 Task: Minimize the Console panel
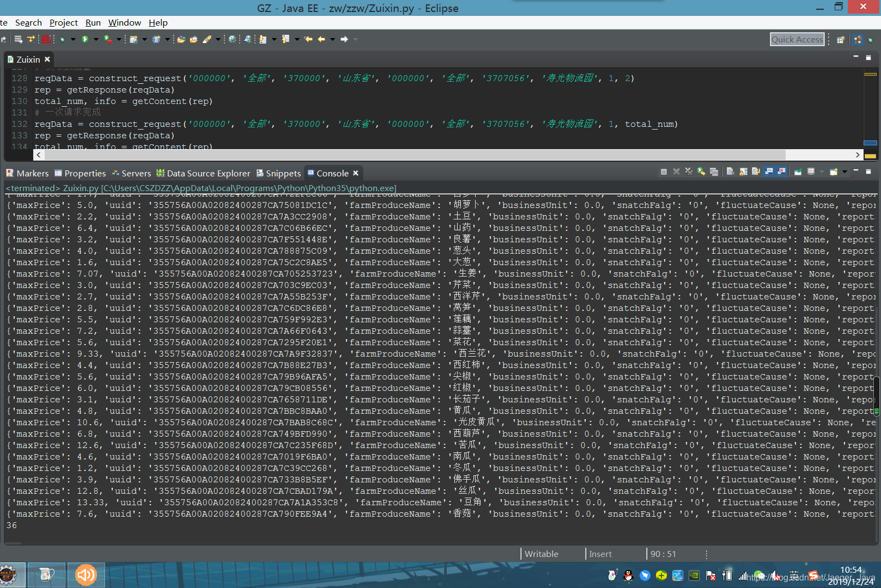click(856, 171)
